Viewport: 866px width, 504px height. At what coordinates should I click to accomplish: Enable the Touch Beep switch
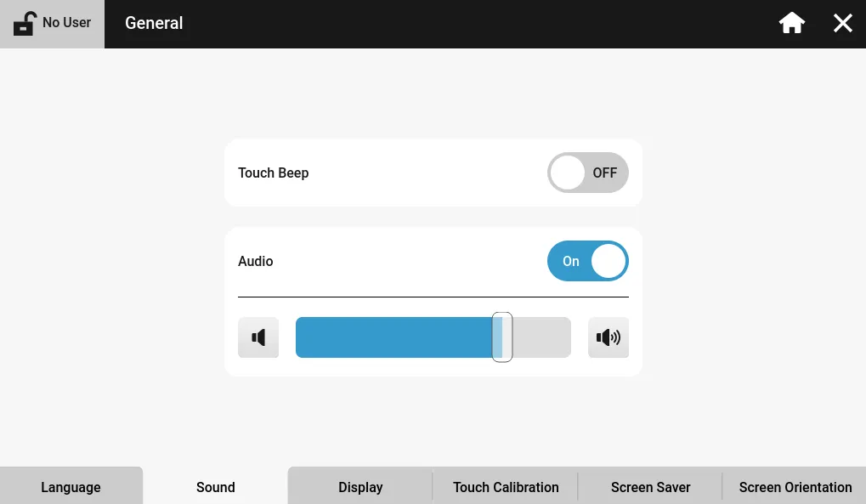(587, 173)
